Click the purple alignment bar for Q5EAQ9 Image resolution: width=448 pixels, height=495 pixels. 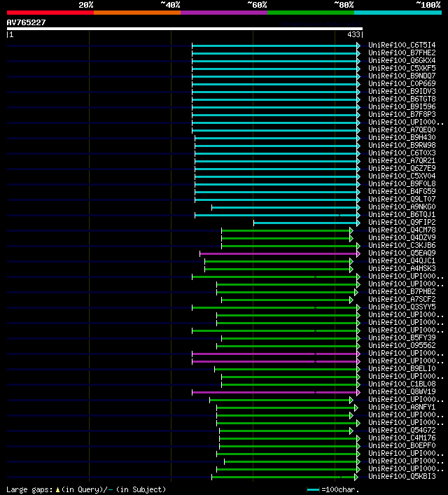[x=279, y=254]
